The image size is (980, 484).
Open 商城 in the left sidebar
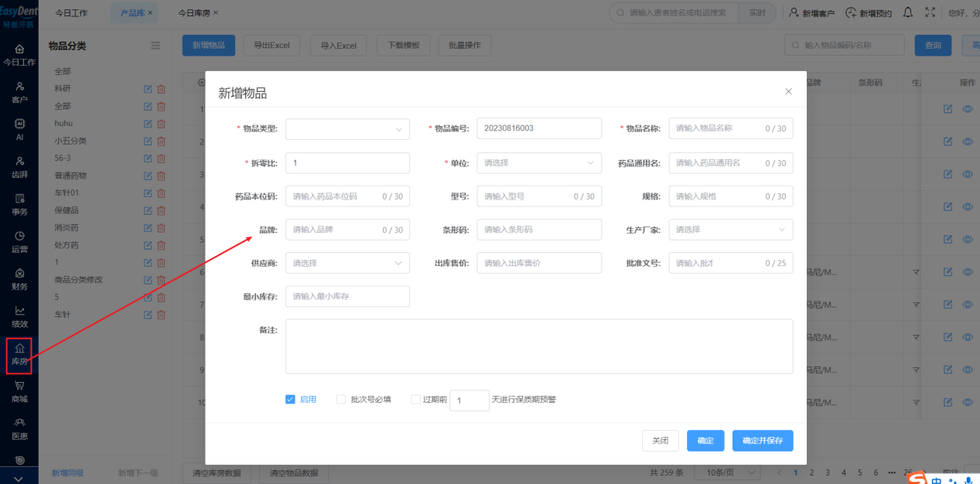[x=19, y=391]
